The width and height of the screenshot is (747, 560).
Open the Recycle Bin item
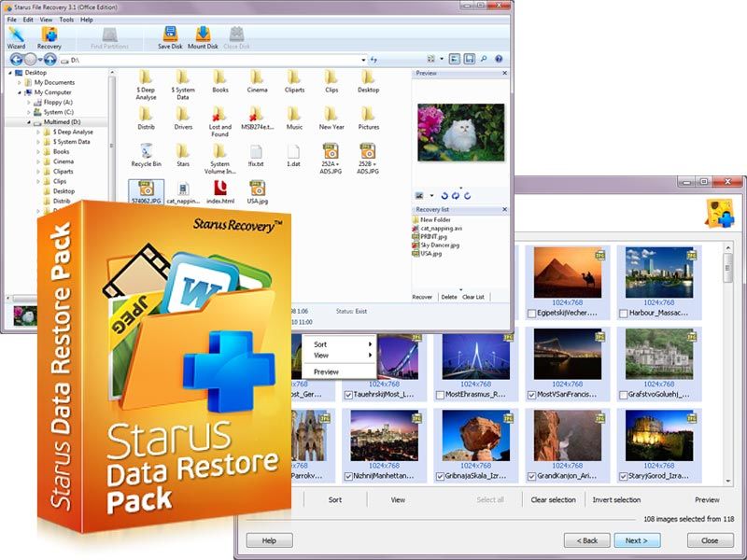point(147,155)
